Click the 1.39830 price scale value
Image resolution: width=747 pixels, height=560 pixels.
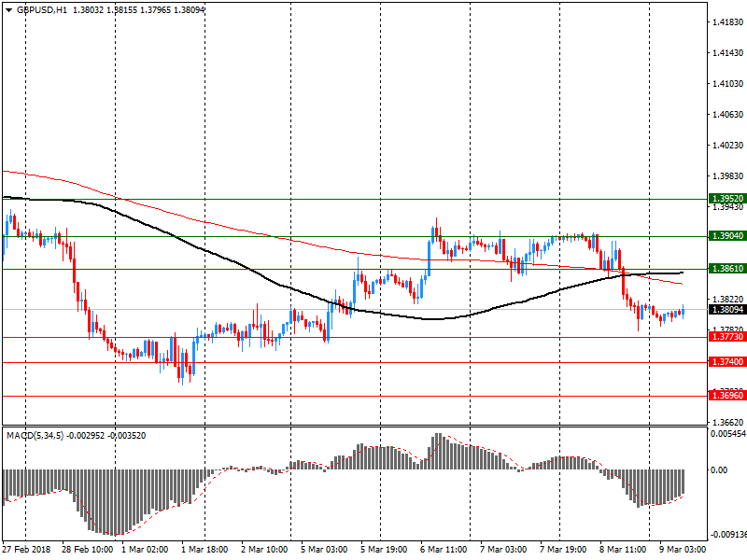click(727, 175)
